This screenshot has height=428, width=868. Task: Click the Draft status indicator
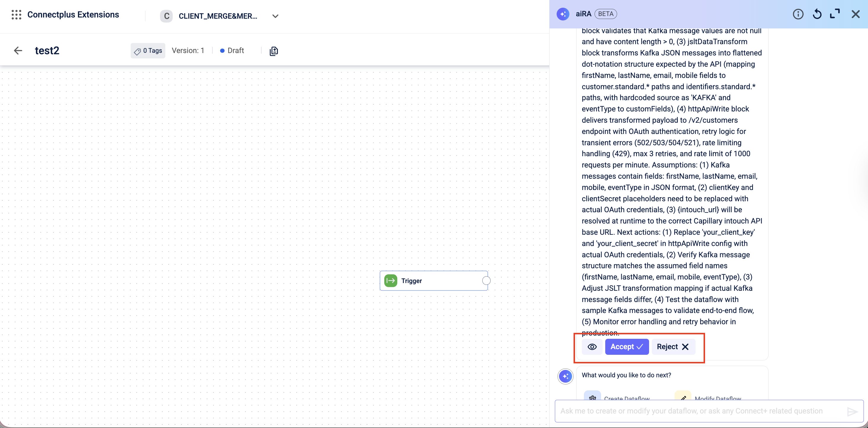[232, 51]
